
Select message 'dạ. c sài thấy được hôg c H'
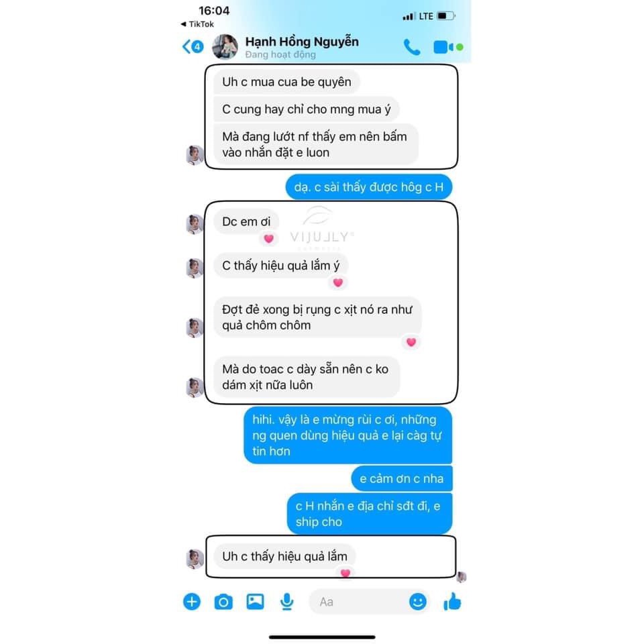(x=369, y=187)
